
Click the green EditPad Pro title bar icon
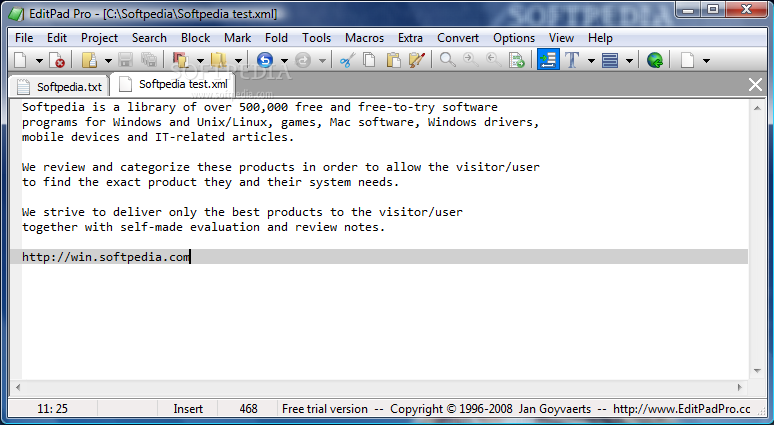coord(16,14)
